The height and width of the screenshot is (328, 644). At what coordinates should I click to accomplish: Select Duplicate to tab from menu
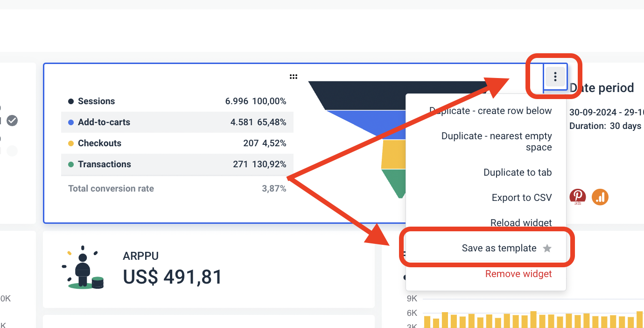click(518, 172)
